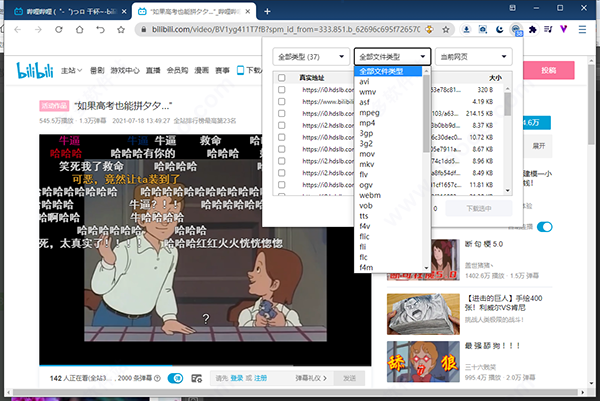This screenshot has height=401, width=600.
Task: Open danmaku settings icon below the player
Action: (197, 378)
